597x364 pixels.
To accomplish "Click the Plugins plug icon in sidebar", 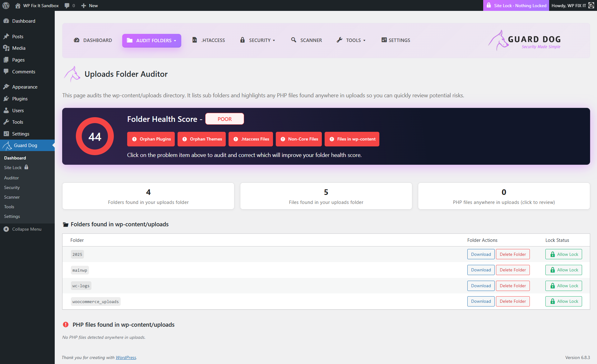I will coord(6,99).
